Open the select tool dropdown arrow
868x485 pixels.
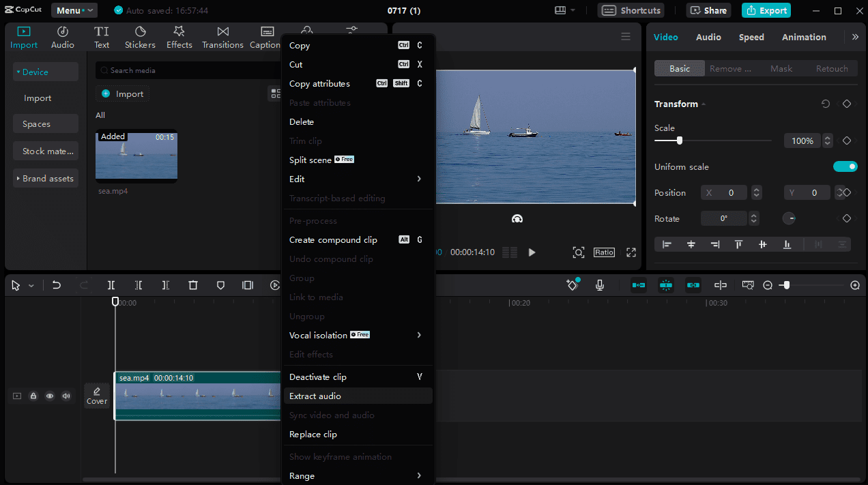pyautogui.click(x=31, y=286)
